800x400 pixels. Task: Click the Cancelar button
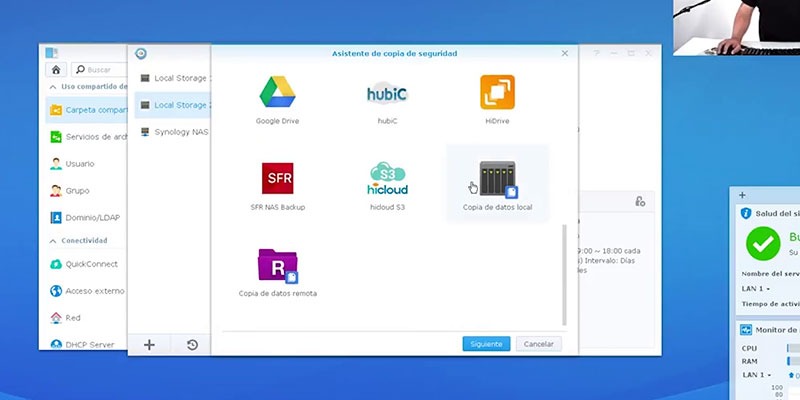(539, 344)
